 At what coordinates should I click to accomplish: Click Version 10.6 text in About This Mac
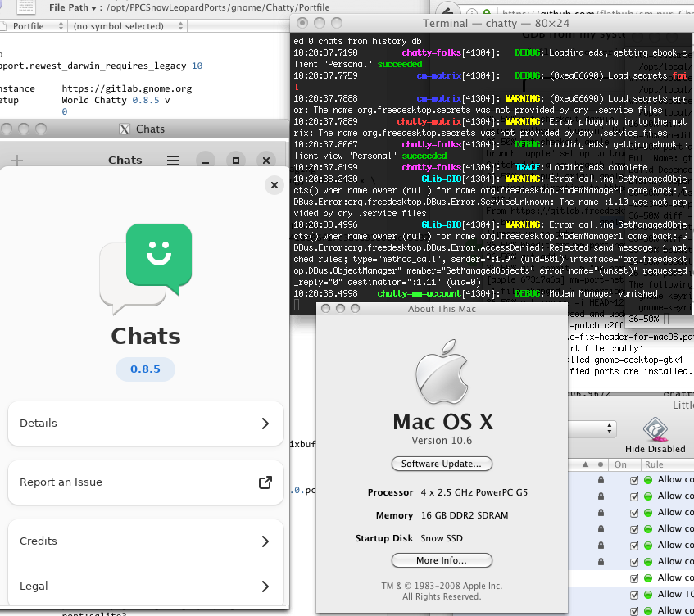point(442,441)
